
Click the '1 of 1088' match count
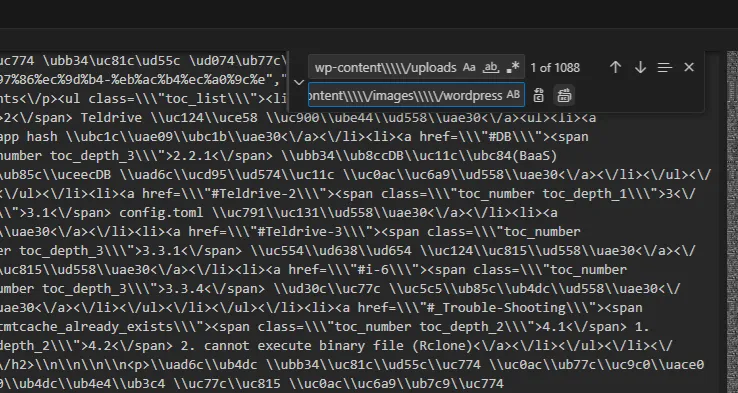555,68
